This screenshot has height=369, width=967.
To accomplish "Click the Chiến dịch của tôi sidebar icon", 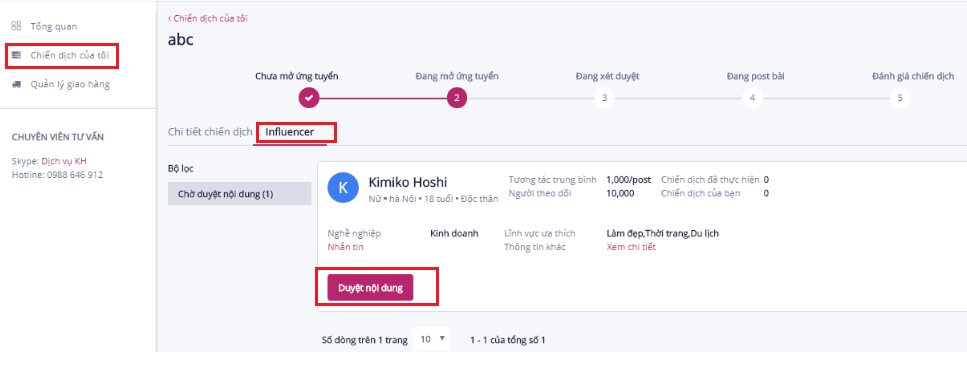I will point(17,55).
